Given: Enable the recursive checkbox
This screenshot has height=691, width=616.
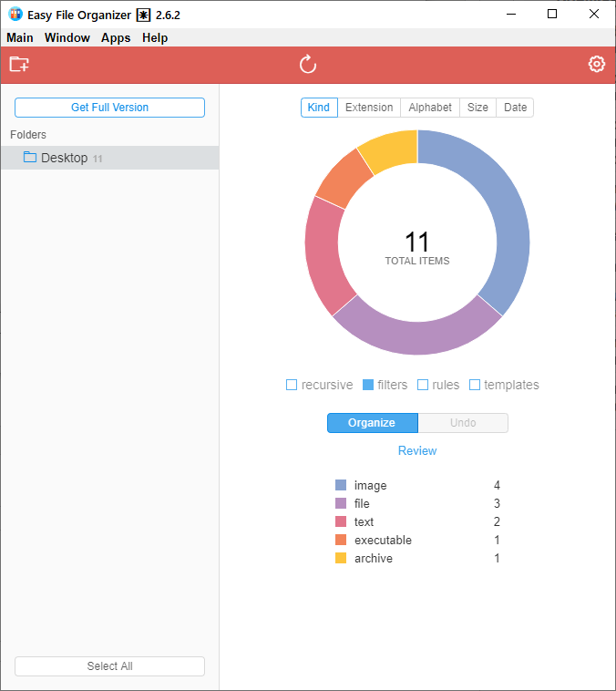Looking at the screenshot, I should [x=292, y=385].
